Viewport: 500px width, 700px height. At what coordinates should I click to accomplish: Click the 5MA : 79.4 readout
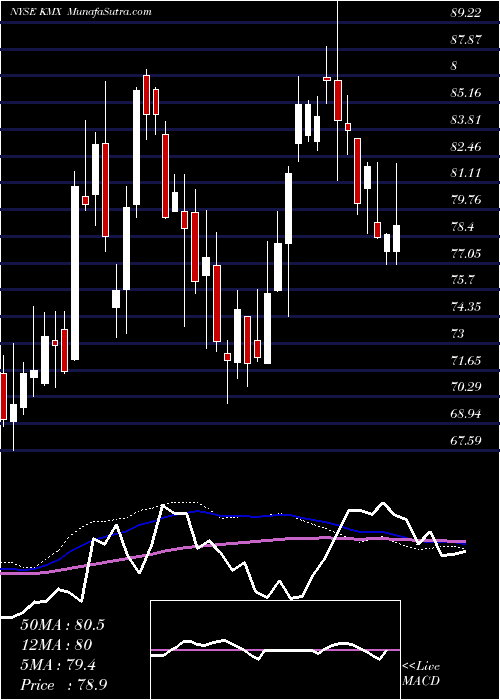(57, 665)
